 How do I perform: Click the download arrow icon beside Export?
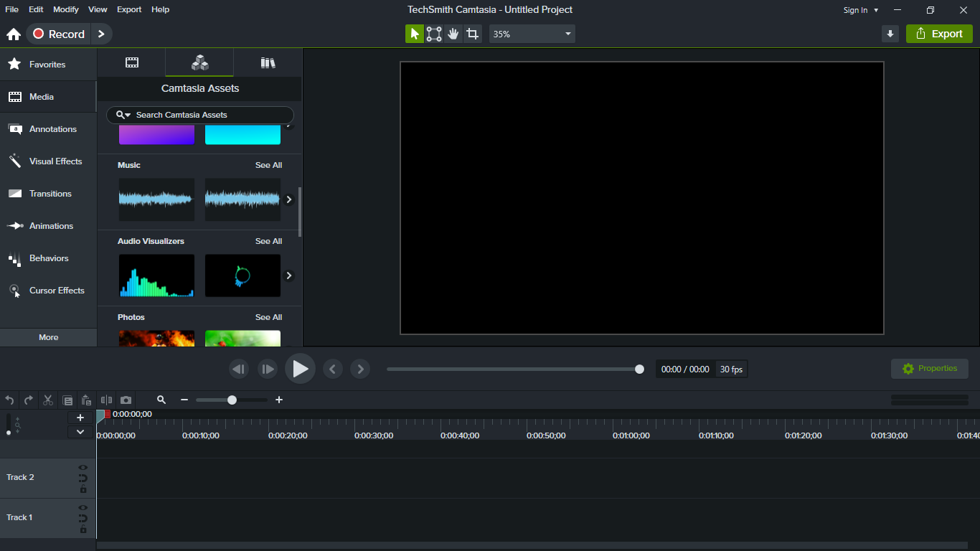(x=890, y=34)
